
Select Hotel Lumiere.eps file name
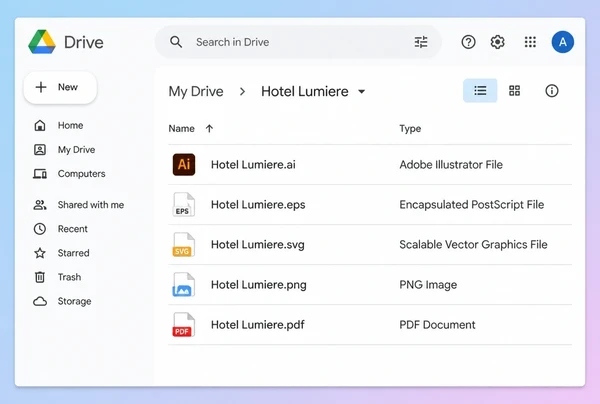click(258, 205)
